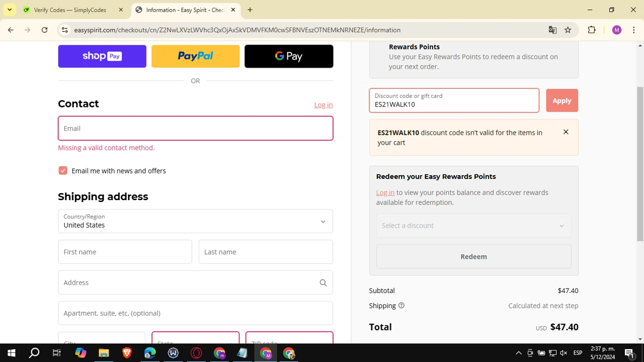This screenshot has width=644, height=362.
Task: Focus the Discount code or gift card field
Action: click(454, 100)
